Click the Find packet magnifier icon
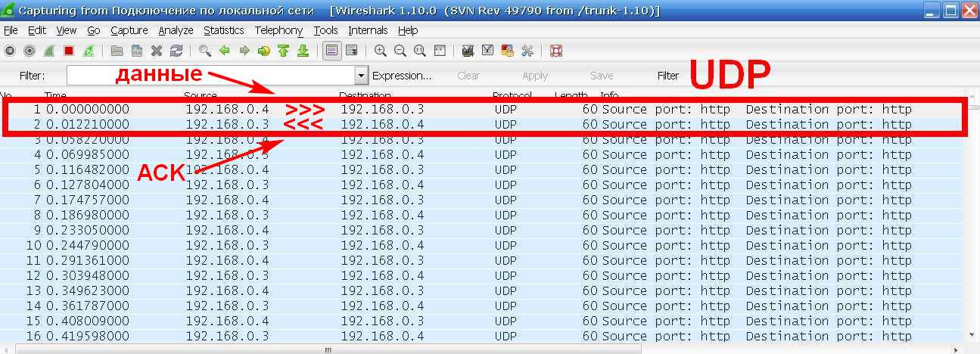The image size is (980, 354). coord(205,51)
